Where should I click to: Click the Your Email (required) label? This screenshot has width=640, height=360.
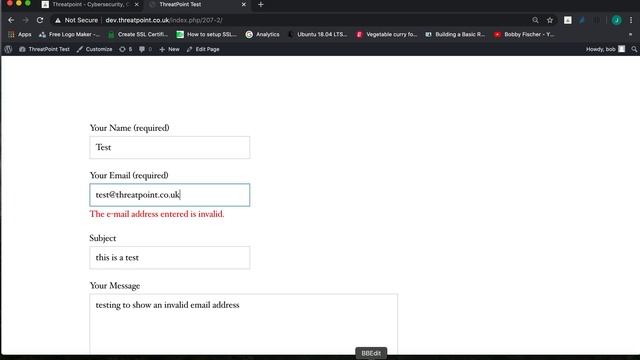coord(129,175)
